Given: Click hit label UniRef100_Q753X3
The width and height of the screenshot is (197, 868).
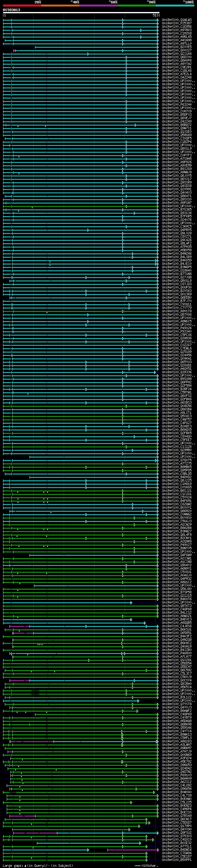Looking at the screenshot, I should 177,836.
